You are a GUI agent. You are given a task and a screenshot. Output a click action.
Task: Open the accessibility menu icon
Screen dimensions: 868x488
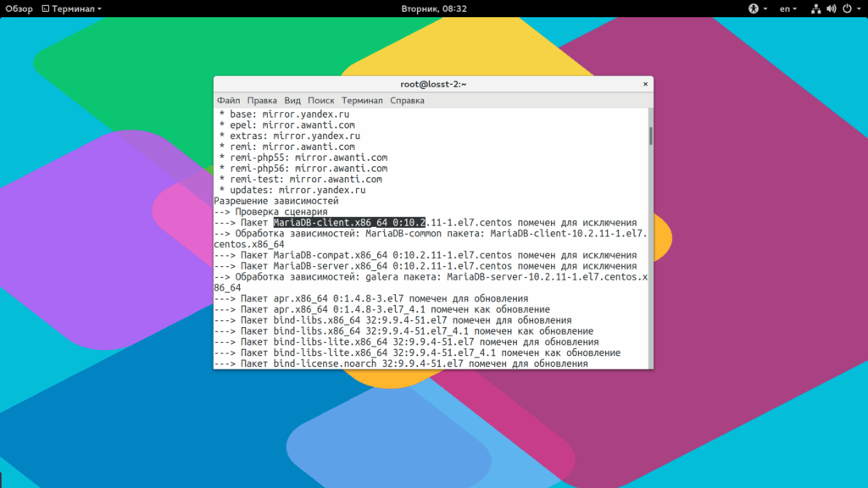[x=754, y=8]
